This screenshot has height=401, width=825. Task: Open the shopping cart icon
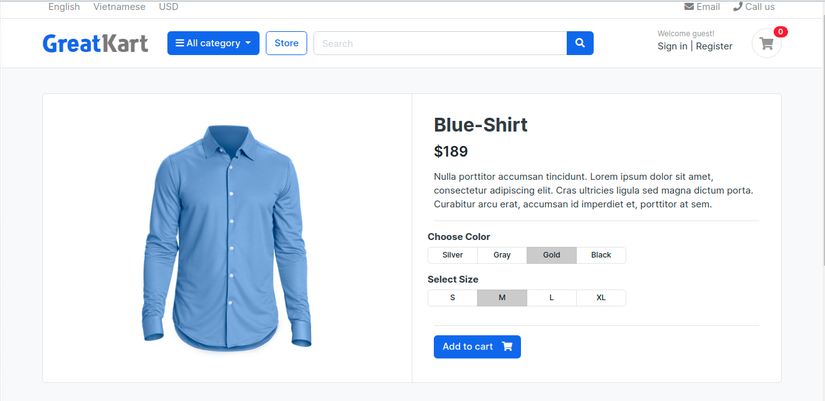click(x=767, y=43)
